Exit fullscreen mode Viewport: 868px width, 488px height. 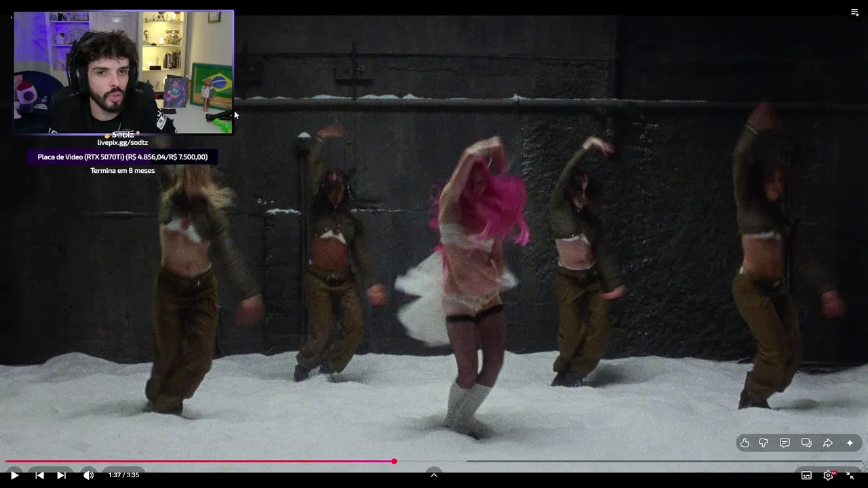pos(850,475)
